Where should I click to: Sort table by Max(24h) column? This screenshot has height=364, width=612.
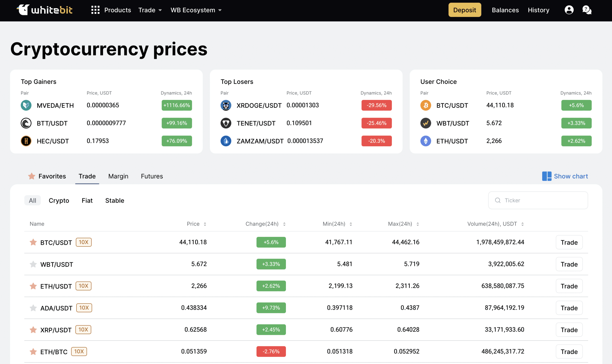point(404,224)
